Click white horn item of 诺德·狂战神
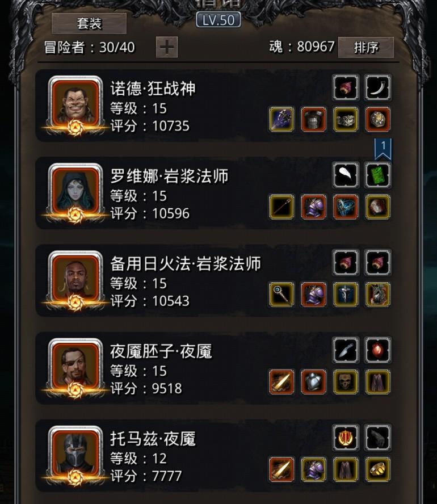Image resolution: width=437 pixels, height=504 pixels. 377,87
